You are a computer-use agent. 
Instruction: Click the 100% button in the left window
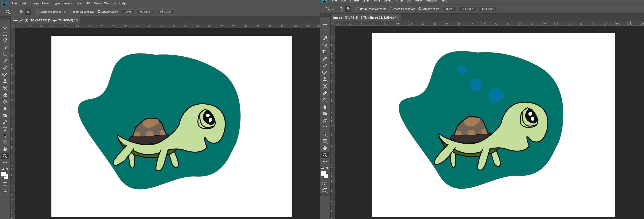pyautogui.click(x=128, y=12)
